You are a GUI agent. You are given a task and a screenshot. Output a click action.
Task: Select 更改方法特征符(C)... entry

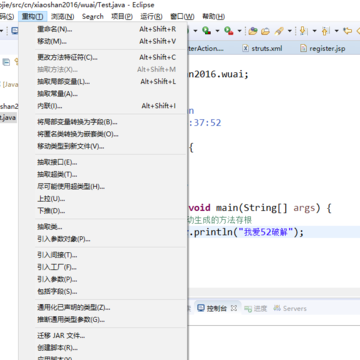click(x=103, y=57)
